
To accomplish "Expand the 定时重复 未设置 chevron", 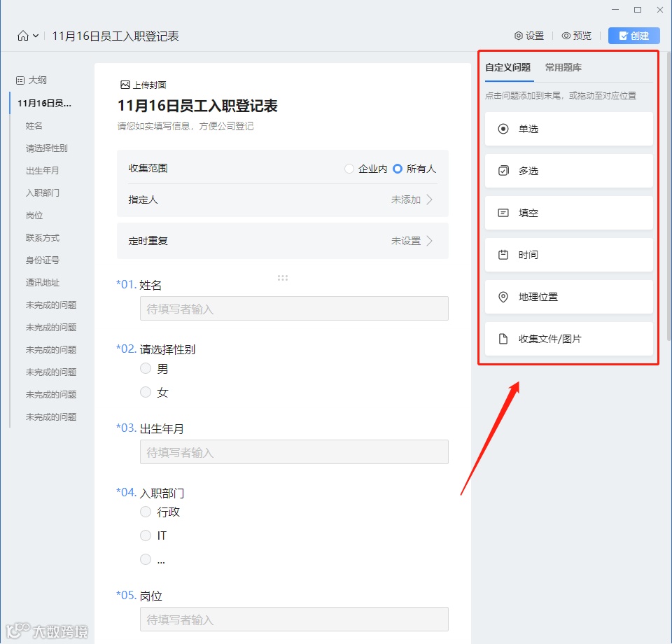I will click(x=429, y=241).
